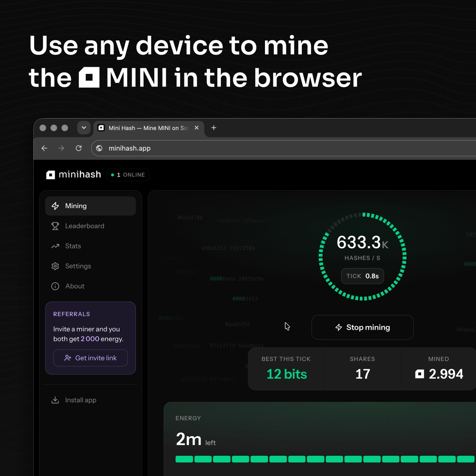Click the 2m left energy text
The image size is (476, 476).
coord(196,440)
